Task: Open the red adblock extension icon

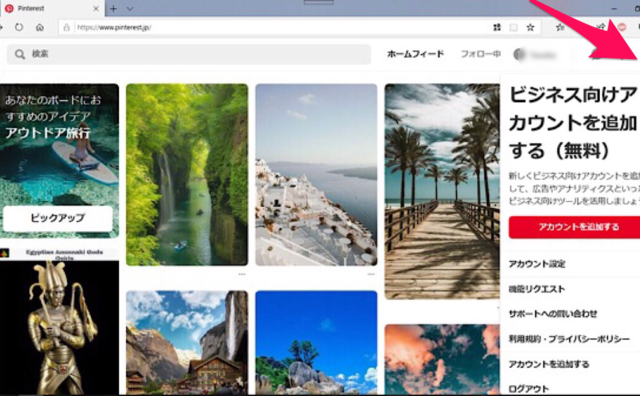Action: coord(622,27)
